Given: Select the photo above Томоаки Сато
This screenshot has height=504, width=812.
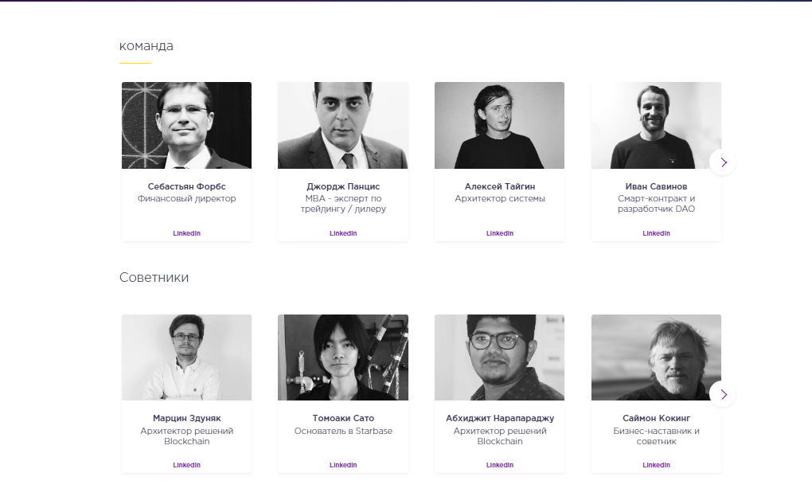Looking at the screenshot, I should click(343, 357).
